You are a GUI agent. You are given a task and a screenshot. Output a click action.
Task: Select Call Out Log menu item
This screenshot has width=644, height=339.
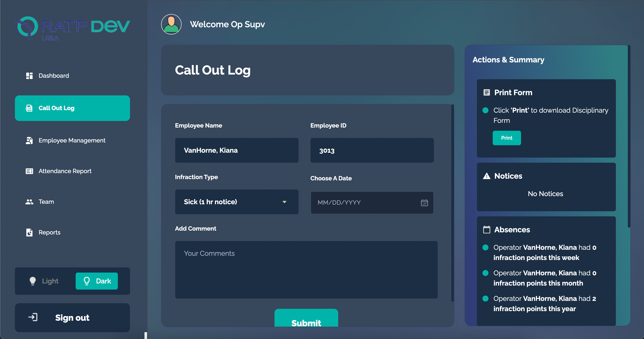tap(72, 108)
